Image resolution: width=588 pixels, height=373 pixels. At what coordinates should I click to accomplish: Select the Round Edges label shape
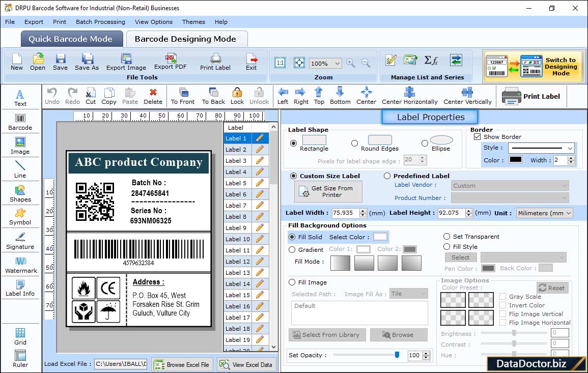coord(354,143)
